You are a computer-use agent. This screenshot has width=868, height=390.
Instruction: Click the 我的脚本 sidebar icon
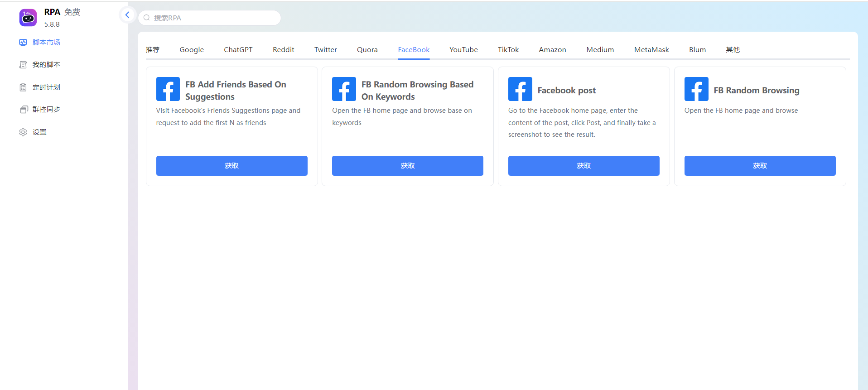coord(23,65)
